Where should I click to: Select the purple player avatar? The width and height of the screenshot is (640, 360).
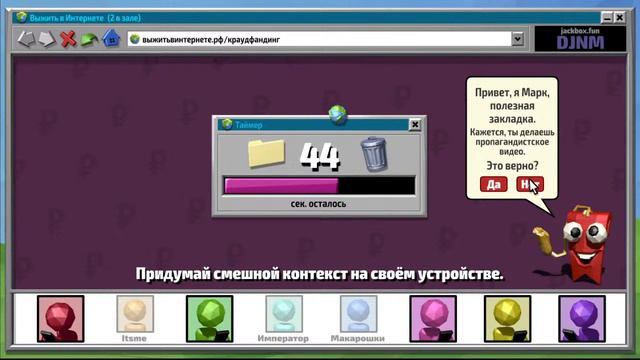[582, 319]
